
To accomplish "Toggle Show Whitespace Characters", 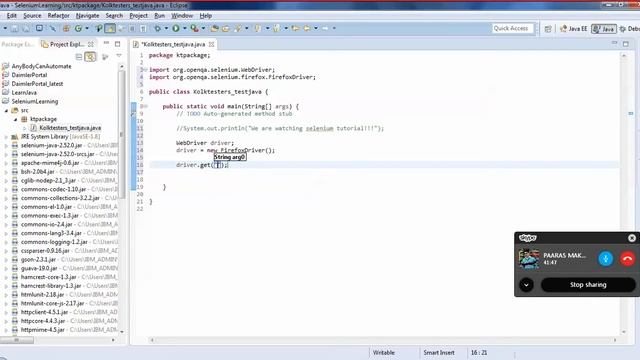I will pyautogui.click(x=143, y=29).
